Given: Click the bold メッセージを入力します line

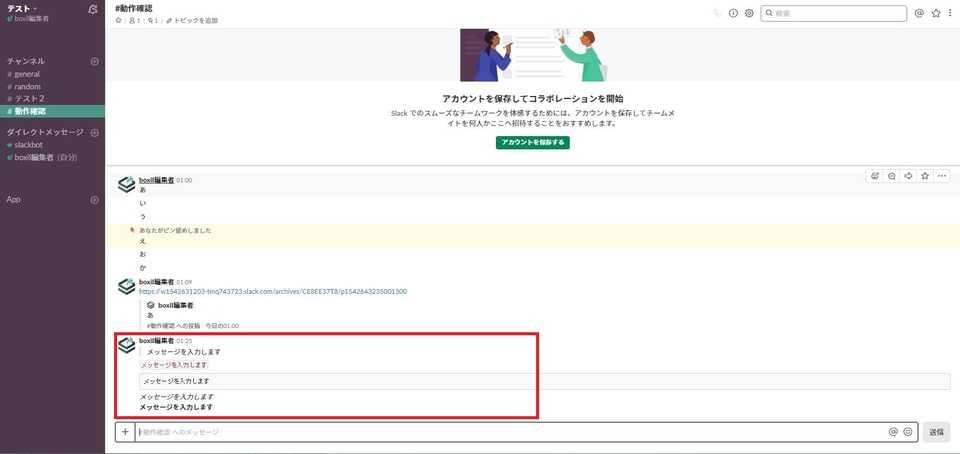Looking at the screenshot, I should click(x=176, y=407).
